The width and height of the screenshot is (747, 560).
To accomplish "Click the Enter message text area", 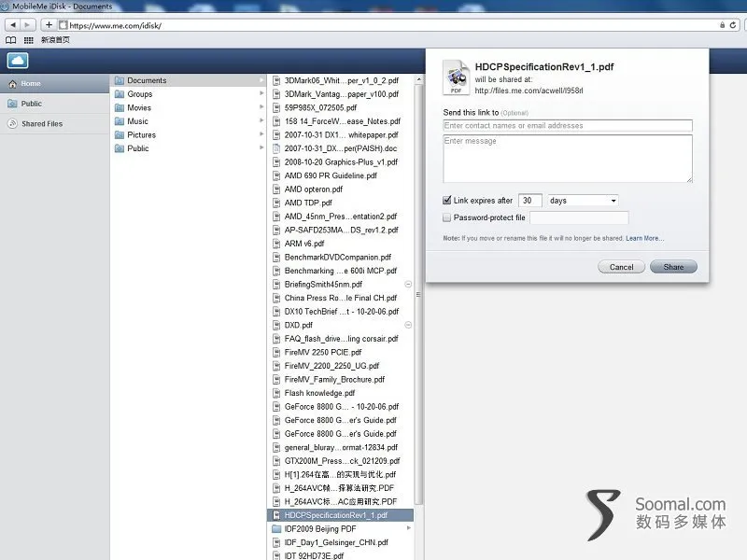I will (x=568, y=159).
